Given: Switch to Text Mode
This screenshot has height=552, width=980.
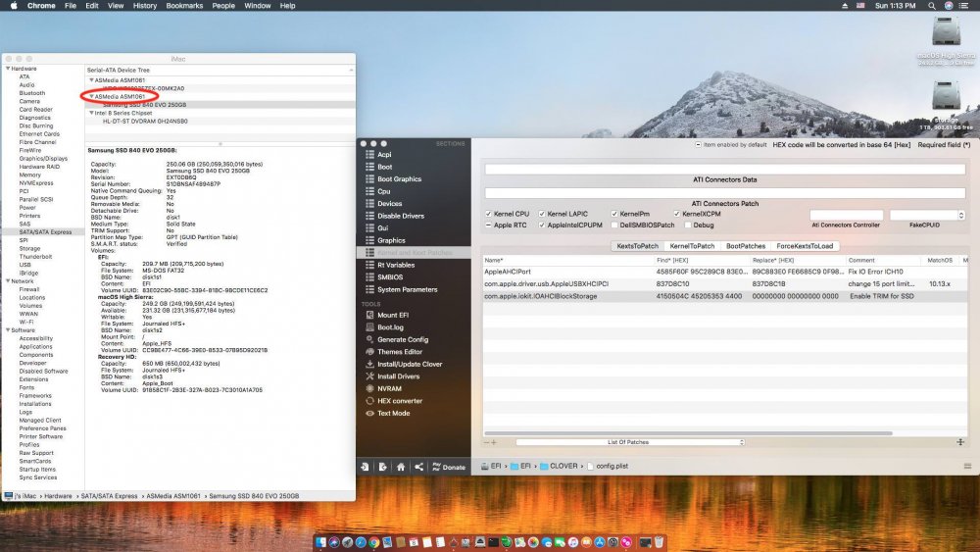Looking at the screenshot, I should point(393,413).
